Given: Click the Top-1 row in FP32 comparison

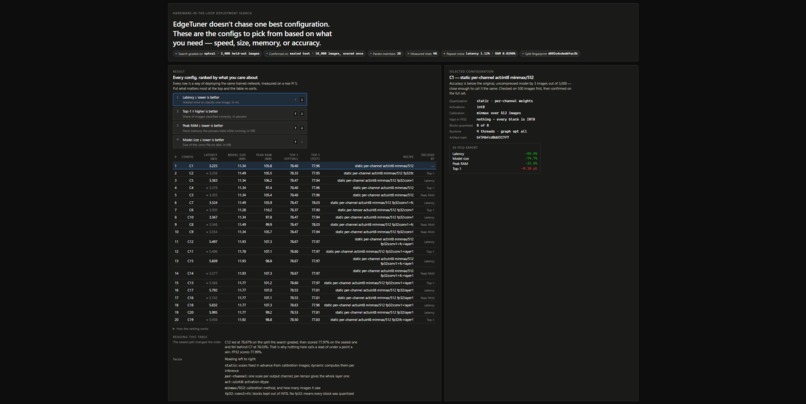Looking at the screenshot, I should [494, 169].
